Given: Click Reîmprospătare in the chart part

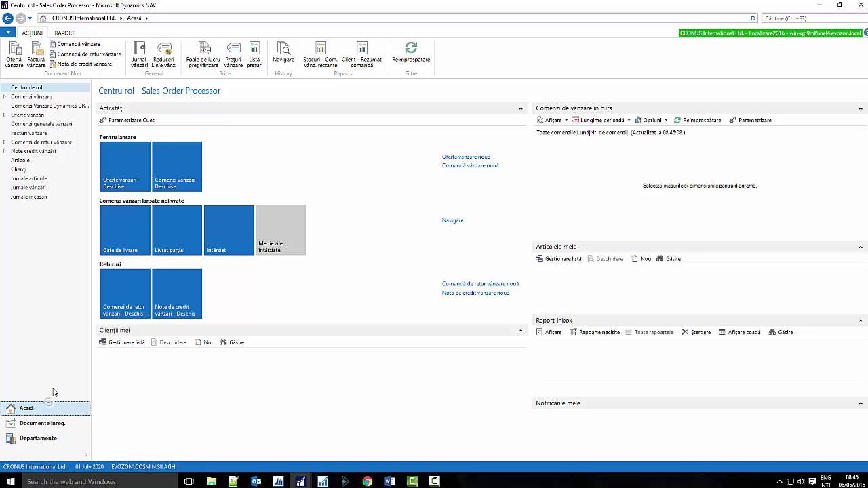Looking at the screenshot, I should pos(697,120).
